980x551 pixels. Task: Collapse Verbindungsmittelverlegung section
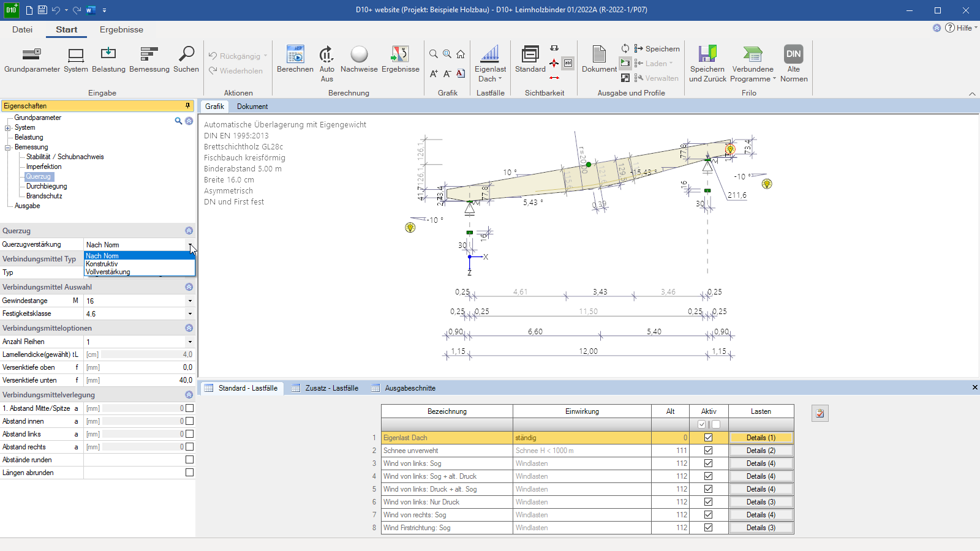tap(189, 395)
